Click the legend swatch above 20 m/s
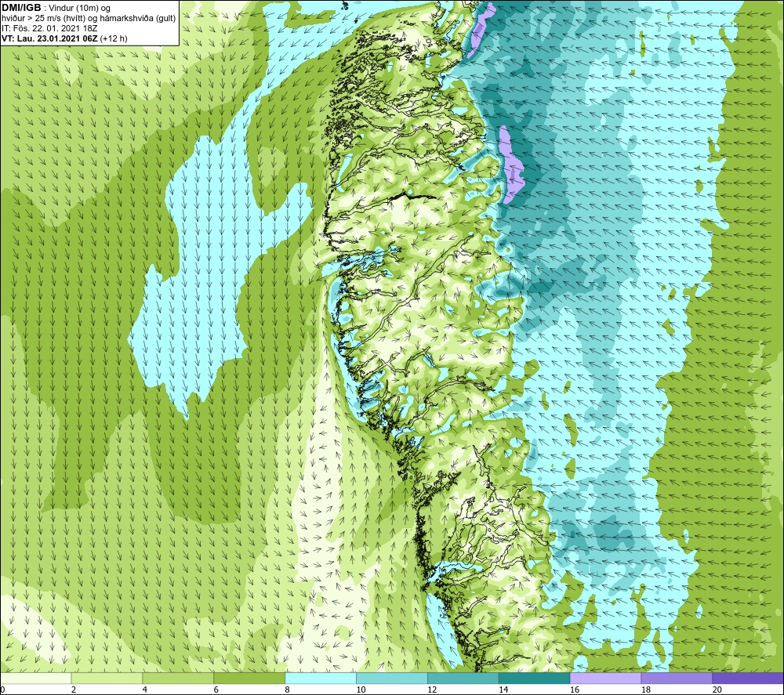The height and width of the screenshot is (695, 784). click(748, 678)
